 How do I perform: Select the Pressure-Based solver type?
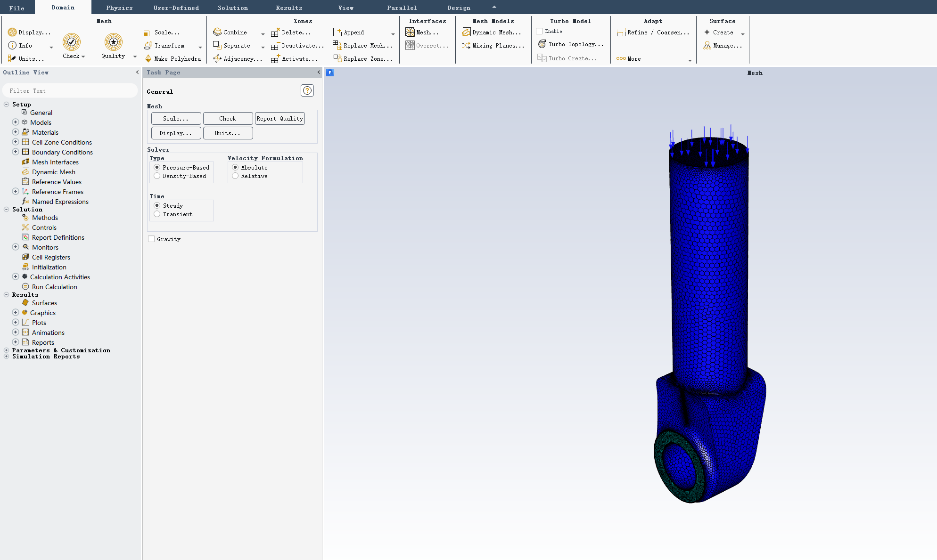pos(157,167)
